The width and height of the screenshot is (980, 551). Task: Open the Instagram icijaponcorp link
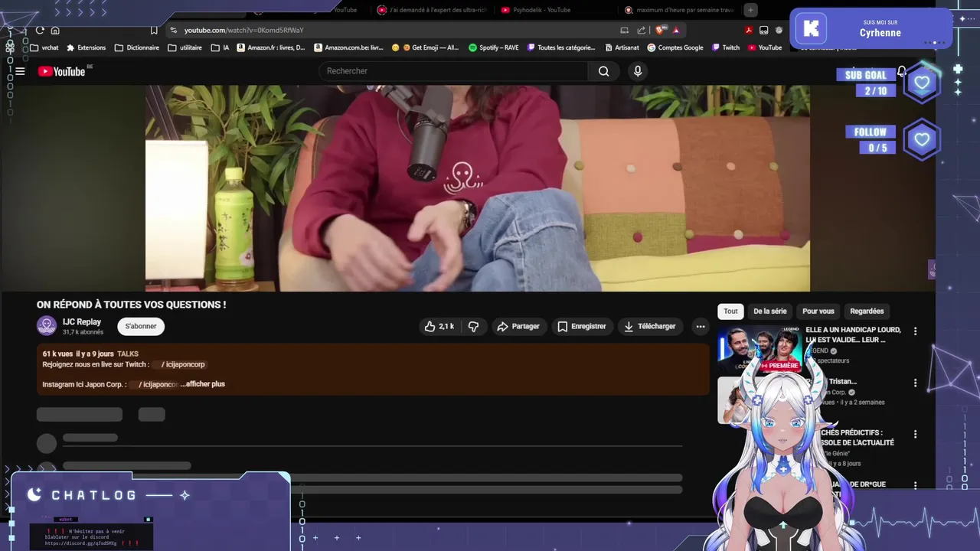(154, 384)
